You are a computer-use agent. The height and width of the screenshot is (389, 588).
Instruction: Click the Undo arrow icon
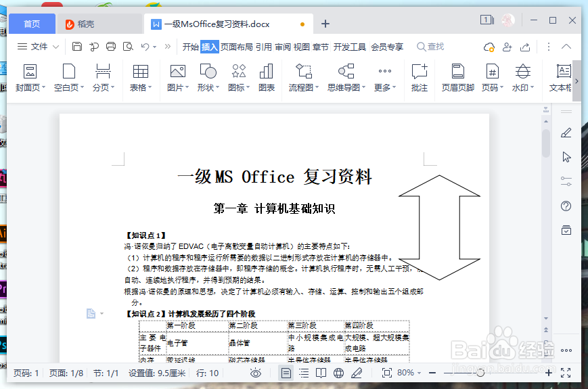tap(145, 47)
